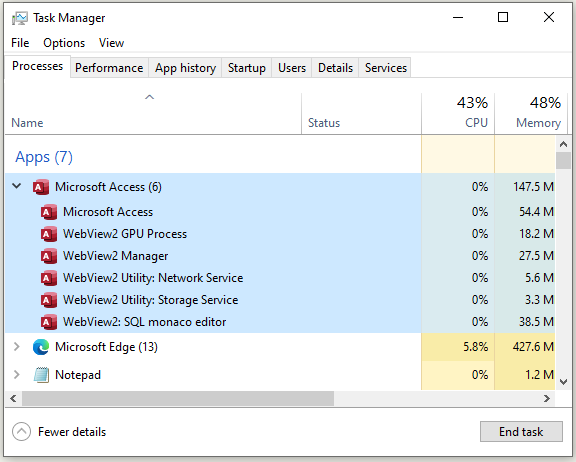Screen dimensions: 576x462
Task: Switch to the Performance tab
Action: (109, 68)
